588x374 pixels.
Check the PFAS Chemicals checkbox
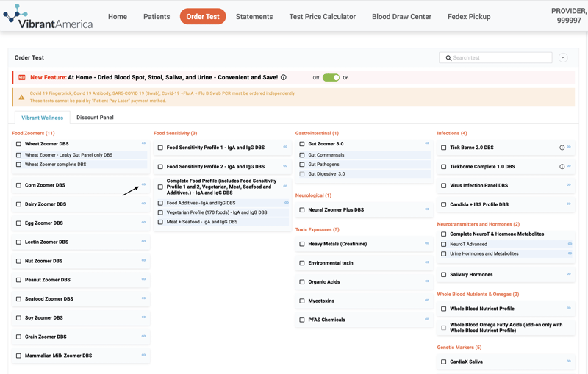(x=302, y=320)
